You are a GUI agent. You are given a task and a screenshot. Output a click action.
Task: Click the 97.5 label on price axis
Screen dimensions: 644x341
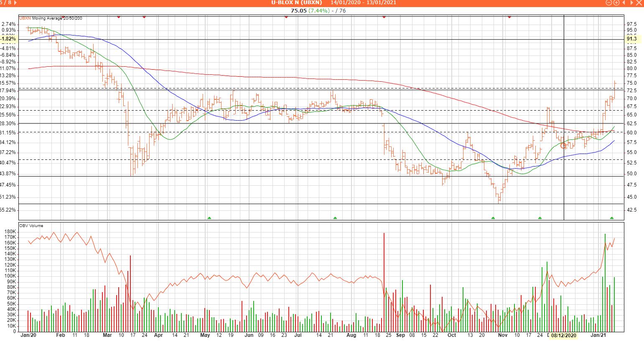[631, 24]
